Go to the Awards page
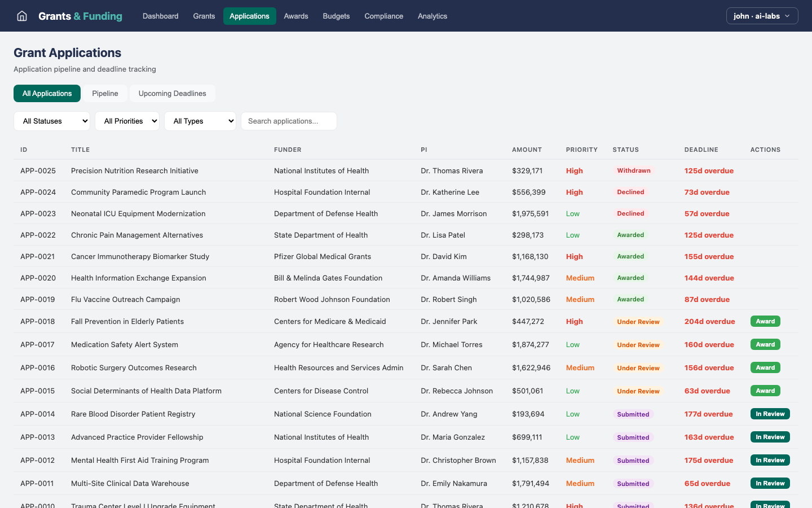 click(x=295, y=16)
